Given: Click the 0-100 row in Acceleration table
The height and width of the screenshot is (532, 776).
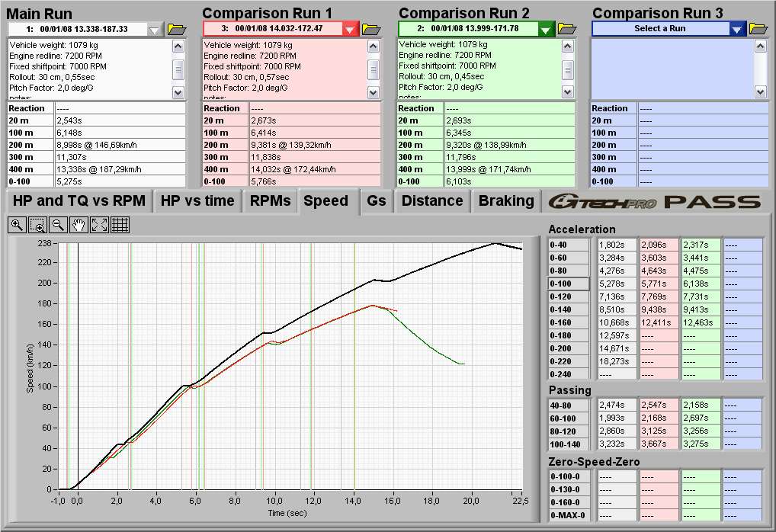Looking at the screenshot, I should pos(569,284).
